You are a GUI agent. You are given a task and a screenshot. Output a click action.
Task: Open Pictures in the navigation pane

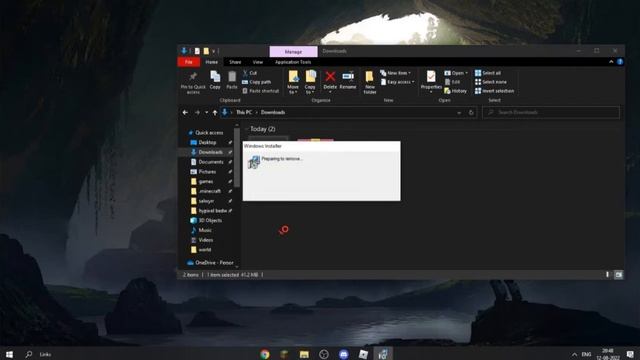[207, 172]
